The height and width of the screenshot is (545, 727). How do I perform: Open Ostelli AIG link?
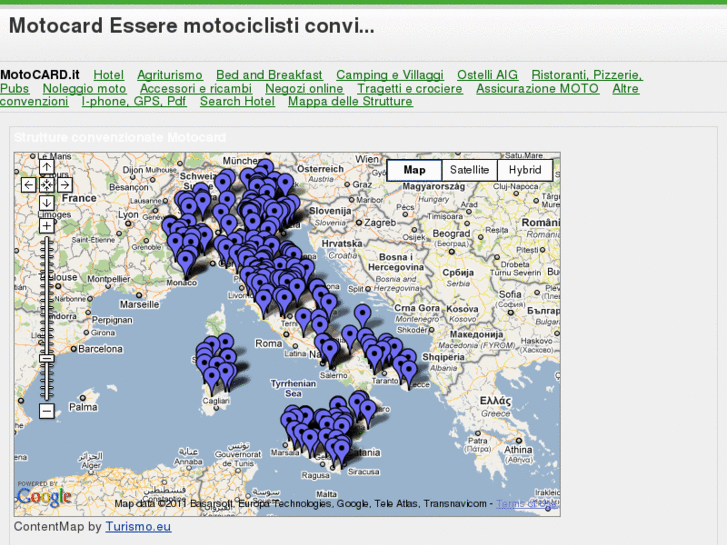tap(487, 75)
